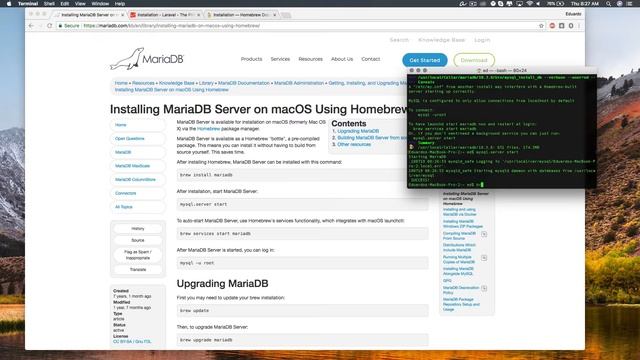
Task: Open the Edit menu
Action: [64, 4]
